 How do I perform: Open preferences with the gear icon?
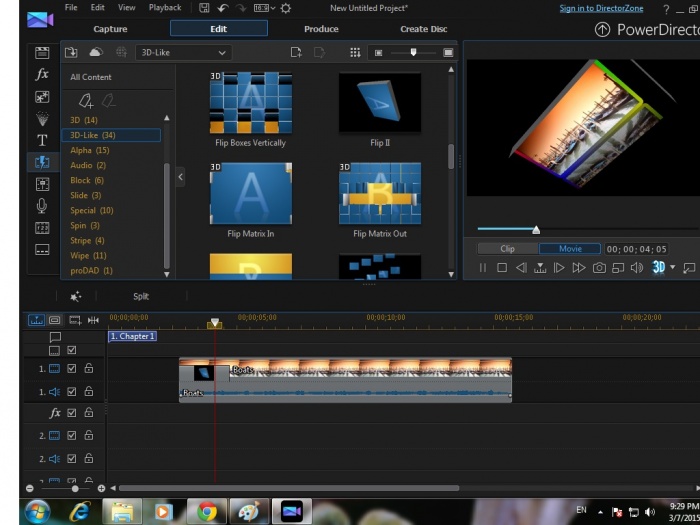click(287, 8)
